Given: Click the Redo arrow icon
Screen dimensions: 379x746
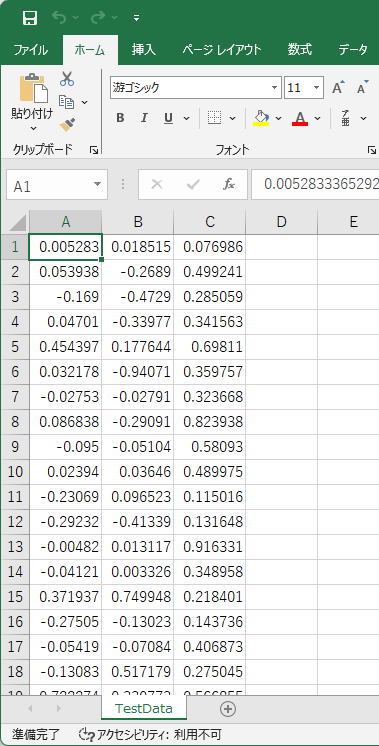Looking at the screenshot, I should click(x=98, y=18).
